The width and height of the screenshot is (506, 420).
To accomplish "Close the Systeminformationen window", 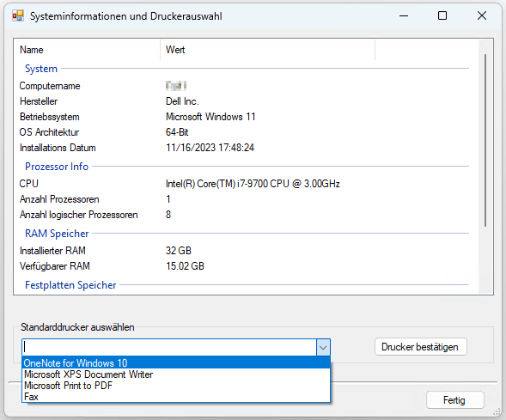I will click(x=482, y=15).
